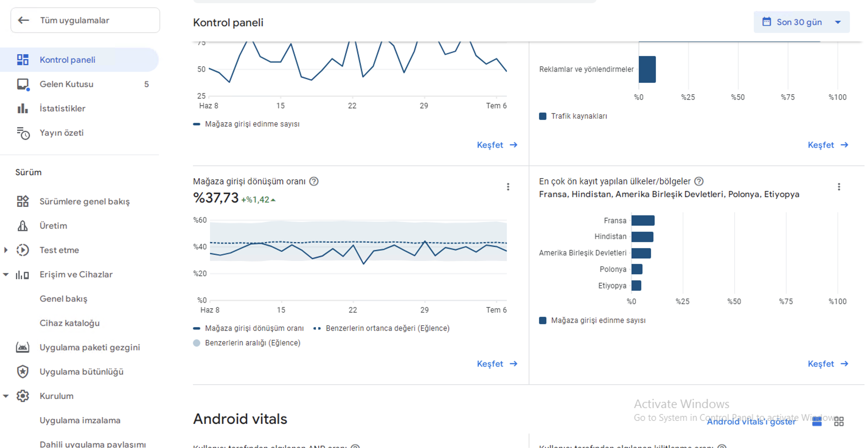Expand the Test etme tree arrow
Screen dimensions: 868x448
(6, 250)
